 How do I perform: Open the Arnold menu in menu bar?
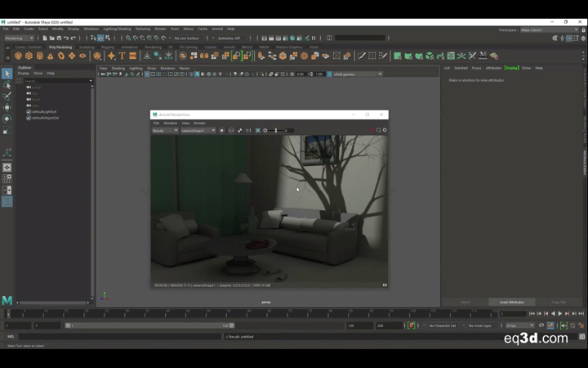(217, 29)
